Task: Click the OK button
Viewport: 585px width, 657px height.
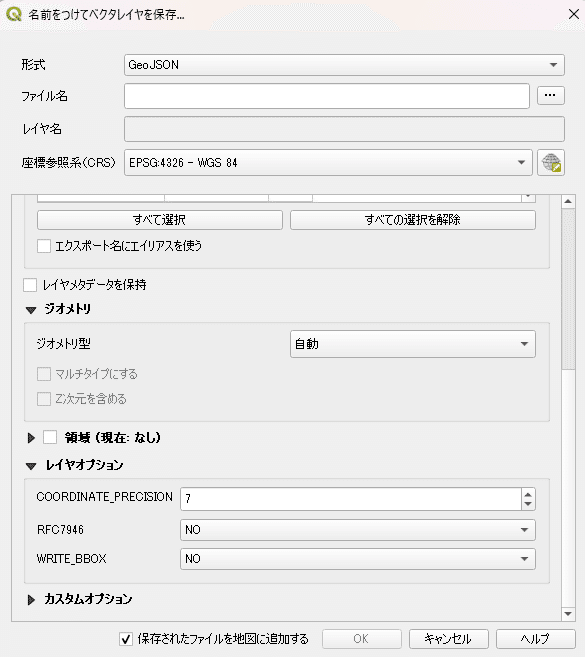Action: (x=362, y=639)
